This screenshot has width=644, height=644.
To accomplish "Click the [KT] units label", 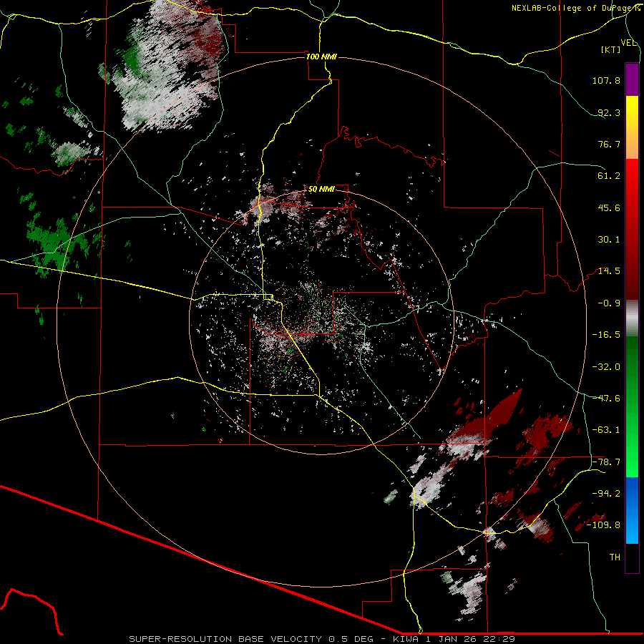I will click(611, 49).
